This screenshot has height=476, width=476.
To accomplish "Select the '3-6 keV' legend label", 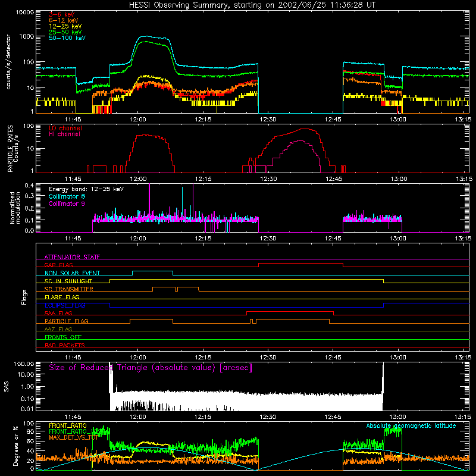I will coord(61,14).
